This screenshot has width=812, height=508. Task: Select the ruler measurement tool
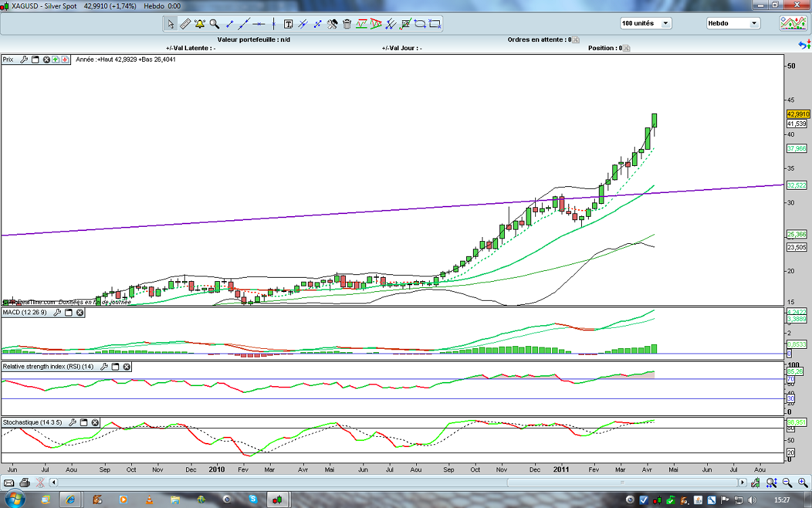[x=185, y=24]
